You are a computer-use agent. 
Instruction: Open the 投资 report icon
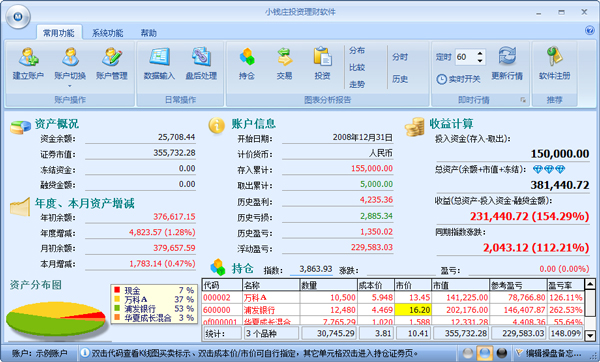(x=322, y=57)
